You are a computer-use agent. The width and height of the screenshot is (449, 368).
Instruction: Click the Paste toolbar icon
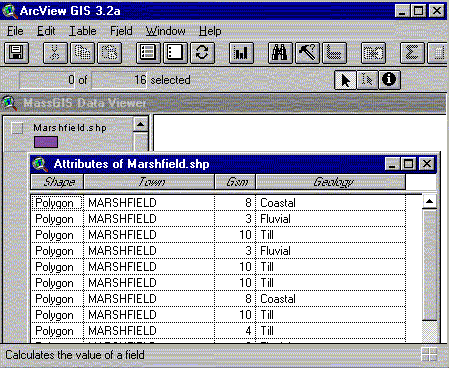109,53
